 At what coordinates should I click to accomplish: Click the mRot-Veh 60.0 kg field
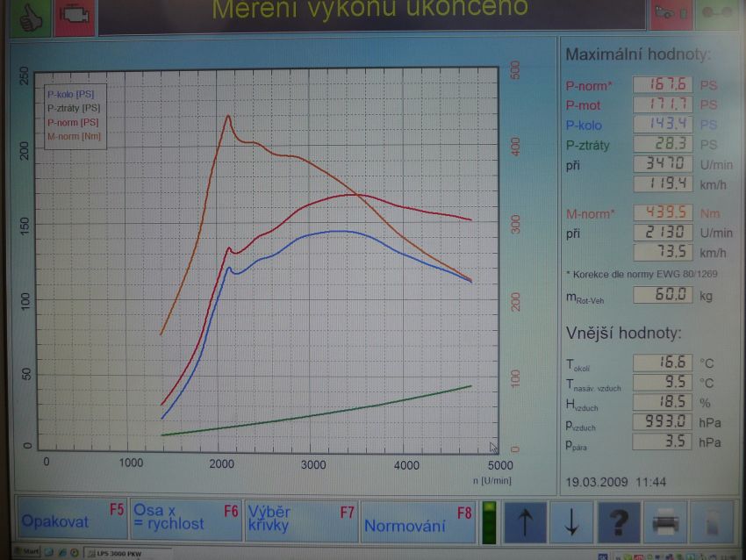point(663,295)
